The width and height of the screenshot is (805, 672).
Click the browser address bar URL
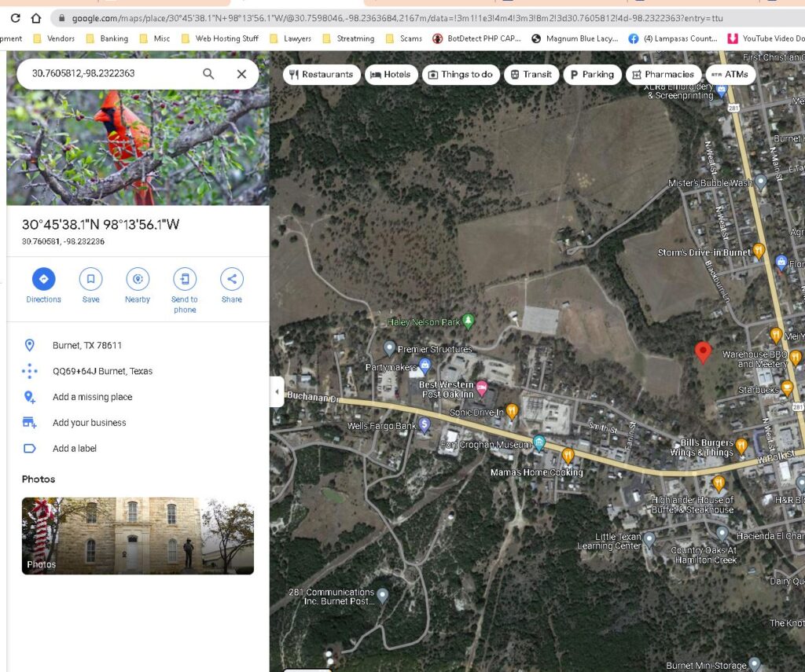coord(397,19)
